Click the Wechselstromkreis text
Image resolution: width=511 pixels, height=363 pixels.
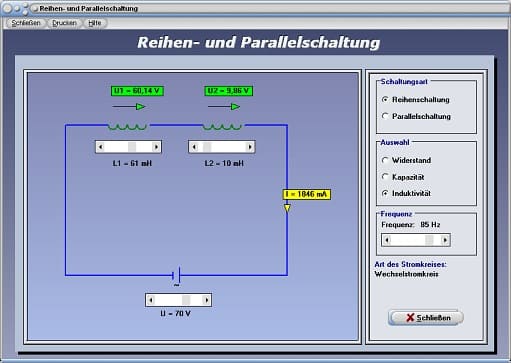pyautogui.click(x=406, y=274)
